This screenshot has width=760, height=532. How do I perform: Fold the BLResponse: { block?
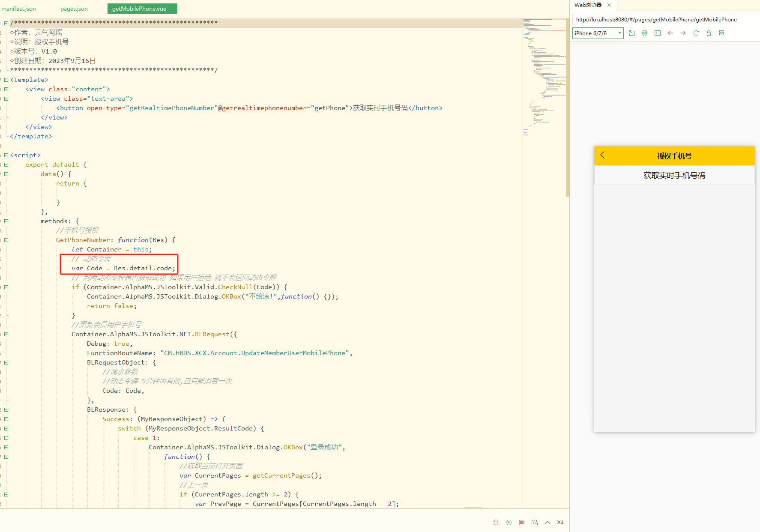(x=6, y=409)
